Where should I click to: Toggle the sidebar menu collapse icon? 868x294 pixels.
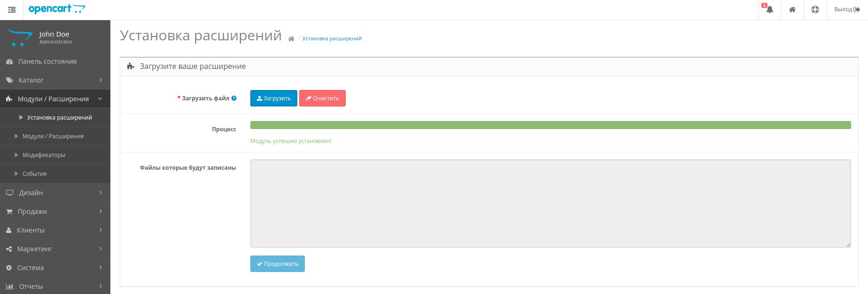pos(12,10)
